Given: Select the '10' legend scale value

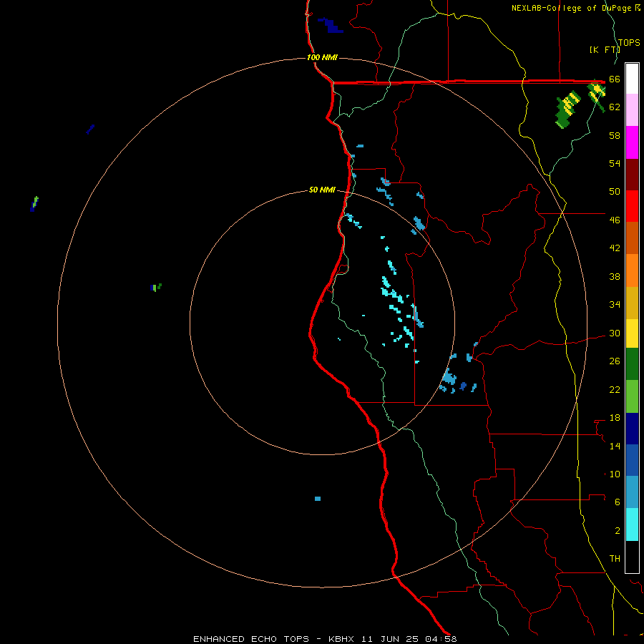Looking at the screenshot, I should [x=615, y=474].
